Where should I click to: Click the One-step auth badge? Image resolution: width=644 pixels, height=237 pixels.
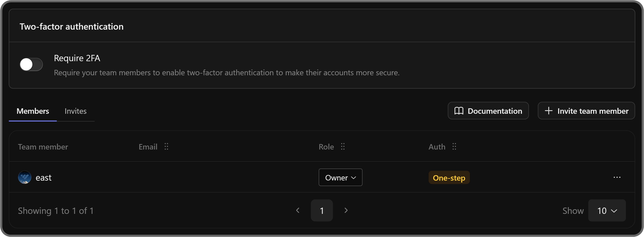(449, 177)
